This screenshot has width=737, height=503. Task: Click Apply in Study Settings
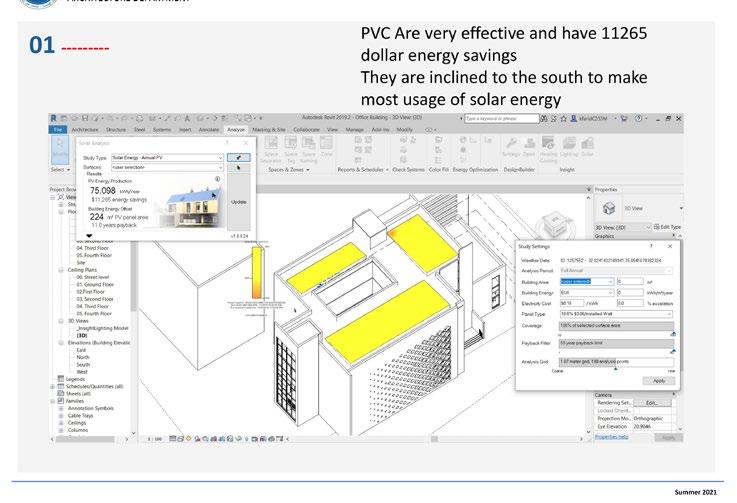(x=659, y=380)
